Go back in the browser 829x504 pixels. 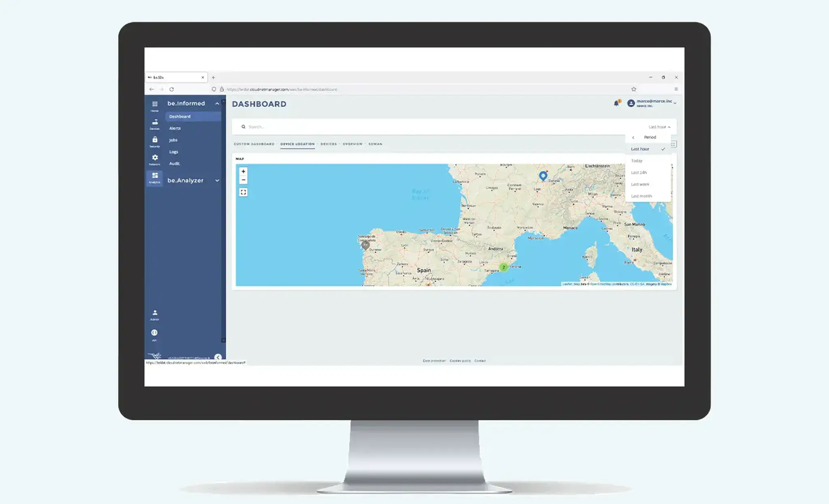pos(151,89)
